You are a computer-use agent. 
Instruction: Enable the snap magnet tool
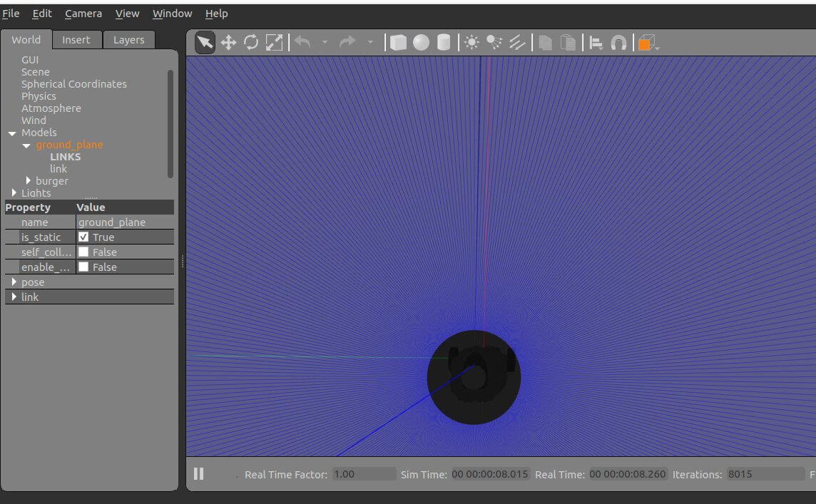tap(618, 43)
